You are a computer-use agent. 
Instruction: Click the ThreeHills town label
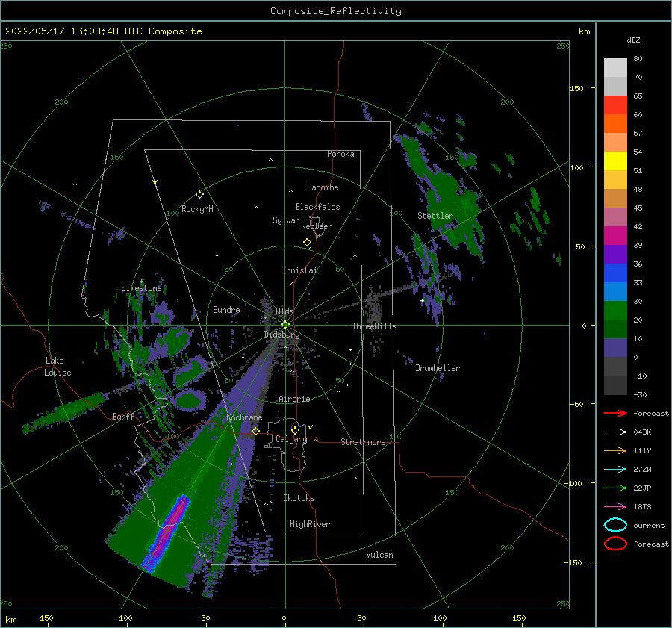375,326
